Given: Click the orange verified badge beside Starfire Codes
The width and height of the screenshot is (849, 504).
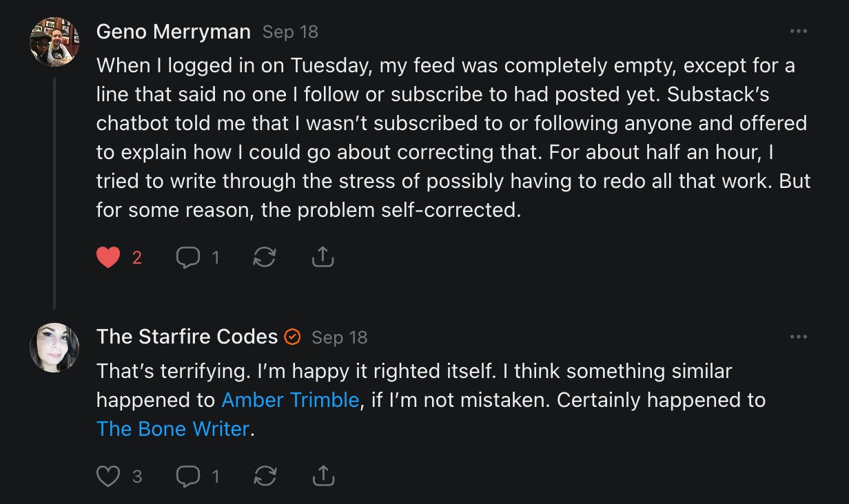Looking at the screenshot, I should 293,337.
